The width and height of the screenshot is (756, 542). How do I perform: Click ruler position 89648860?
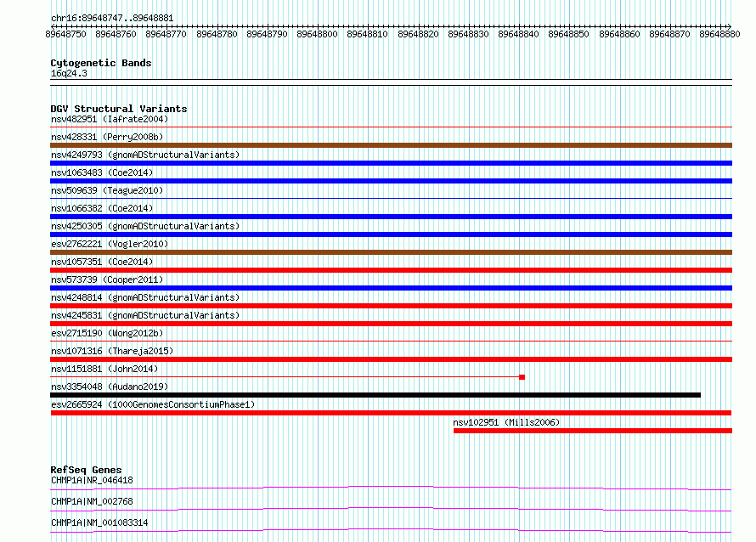tap(619, 34)
